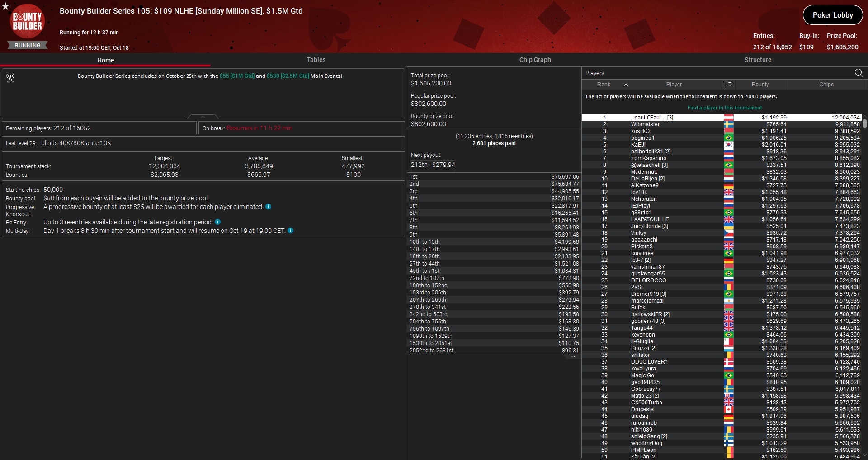Screen dimensions: 868x460
Task: Click DD0G.L0VER1's country flag
Action: pos(728,362)
